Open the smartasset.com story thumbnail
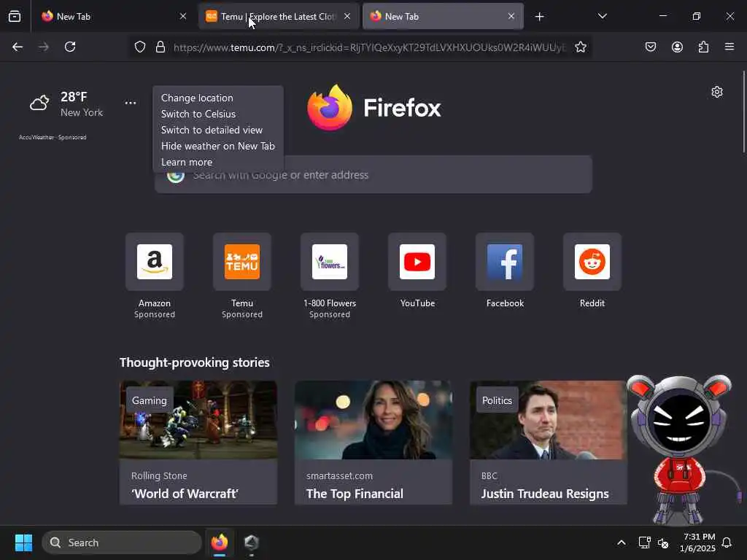Screen dimensions: 747x560 (x=373, y=420)
